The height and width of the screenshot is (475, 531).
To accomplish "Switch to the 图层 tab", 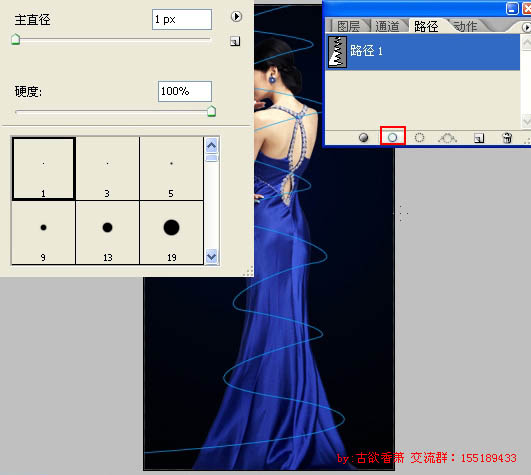I will point(348,26).
